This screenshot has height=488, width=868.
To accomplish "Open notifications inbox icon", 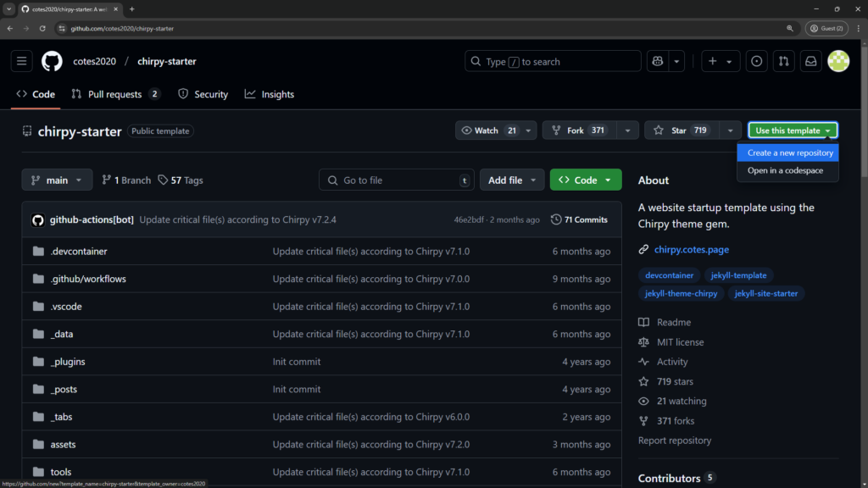I will (x=810, y=61).
